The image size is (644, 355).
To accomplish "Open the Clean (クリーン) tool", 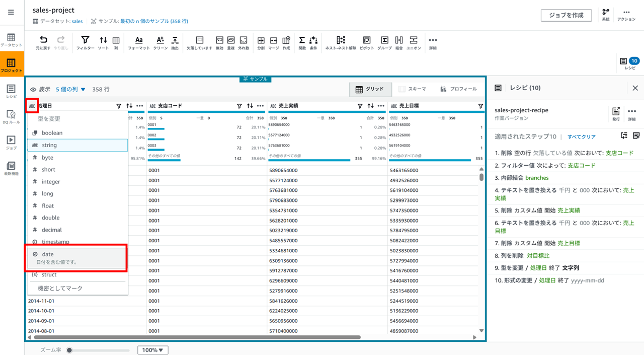I will (x=160, y=42).
